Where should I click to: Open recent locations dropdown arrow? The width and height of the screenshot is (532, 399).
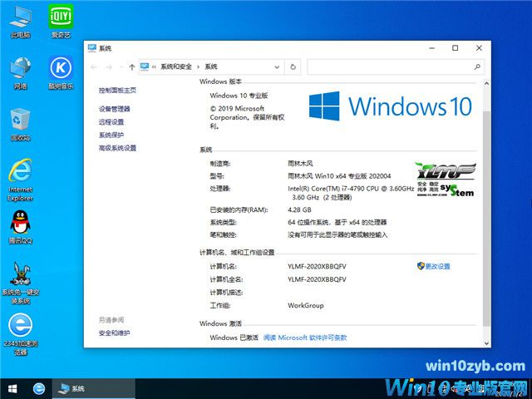tap(121, 67)
